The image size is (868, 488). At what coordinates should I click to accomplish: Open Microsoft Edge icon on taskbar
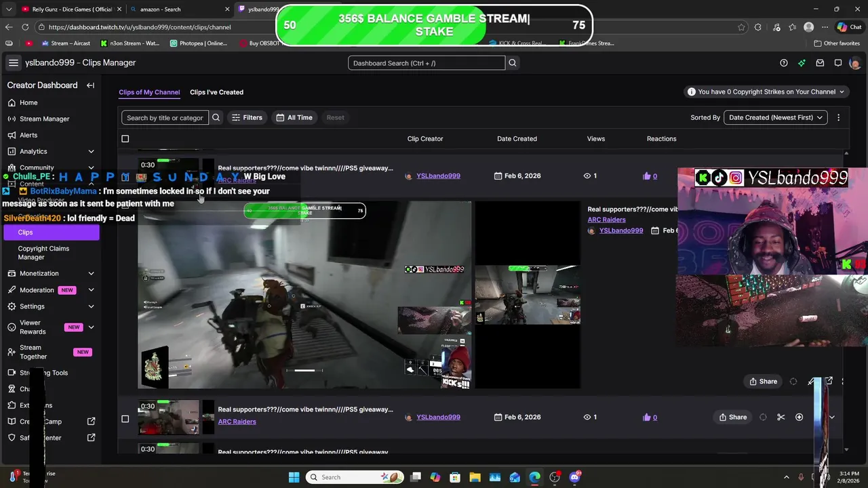[x=534, y=477]
